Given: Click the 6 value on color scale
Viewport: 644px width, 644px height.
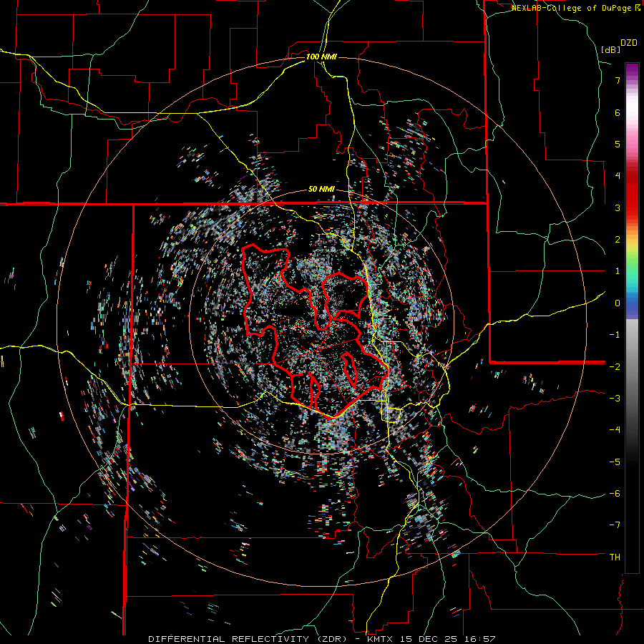Looking at the screenshot, I should point(618,112).
